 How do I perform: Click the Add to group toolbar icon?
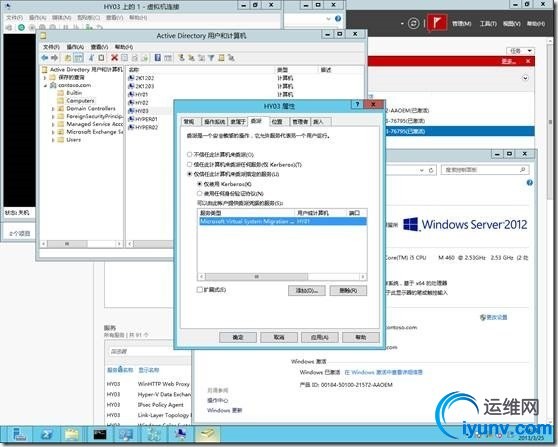231,58
